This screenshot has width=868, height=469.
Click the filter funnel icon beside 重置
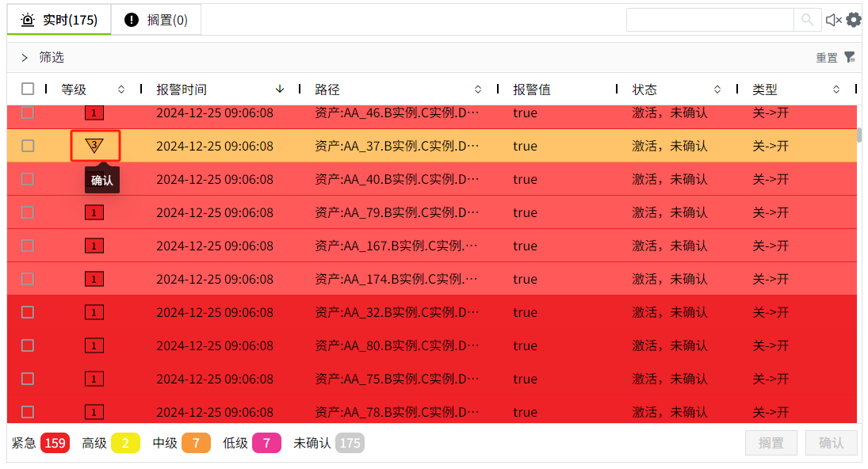point(850,57)
